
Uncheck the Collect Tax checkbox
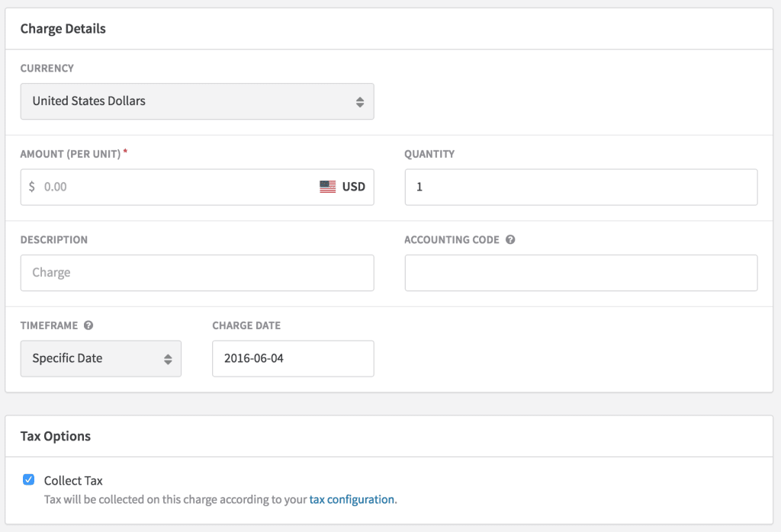[x=28, y=479]
